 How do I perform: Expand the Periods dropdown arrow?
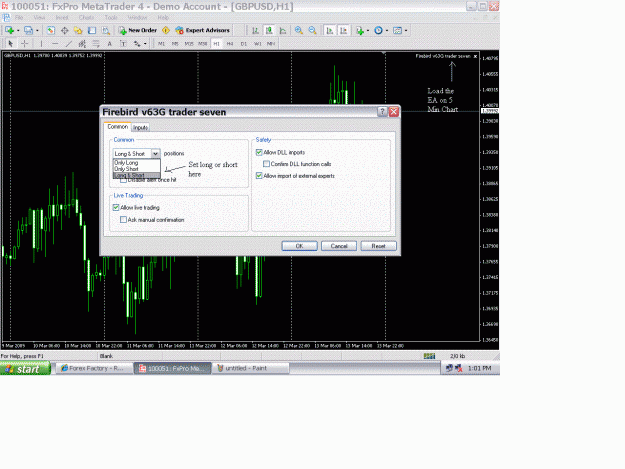tap(387, 30)
